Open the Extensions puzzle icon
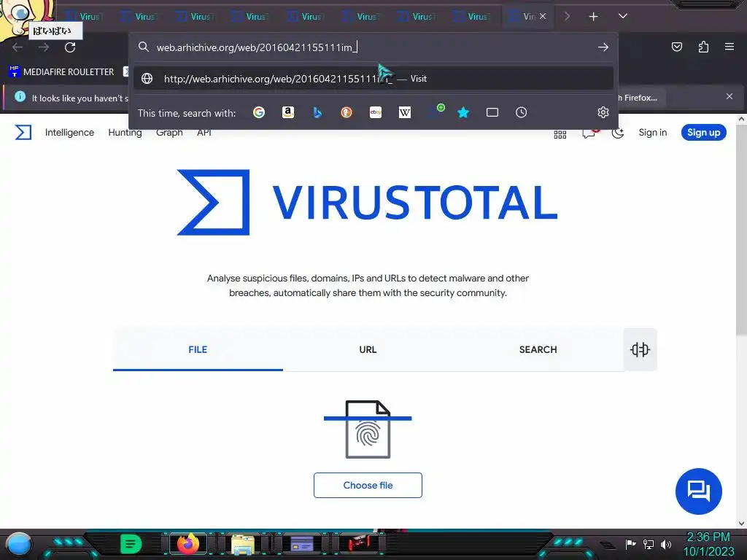 pyautogui.click(x=703, y=47)
